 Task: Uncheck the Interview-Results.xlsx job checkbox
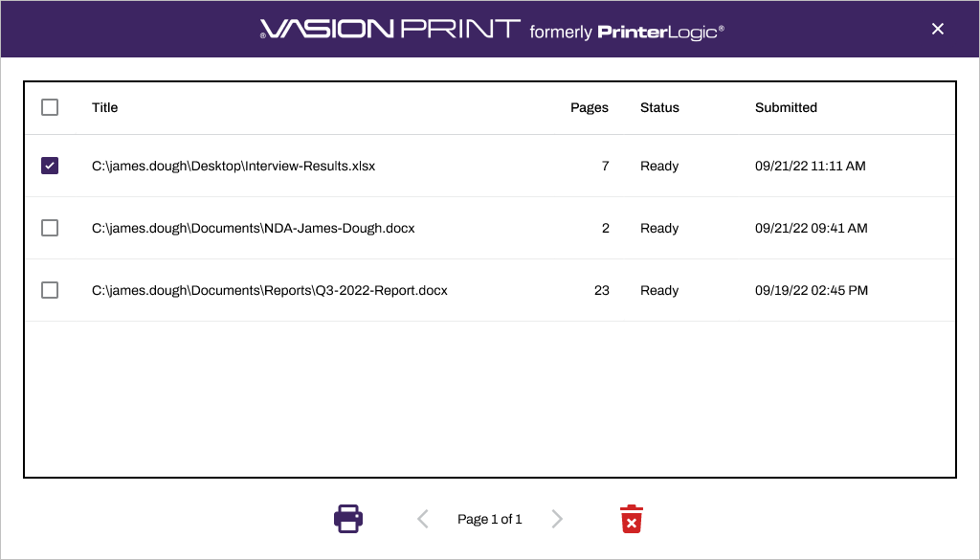(x=50, y=166)
